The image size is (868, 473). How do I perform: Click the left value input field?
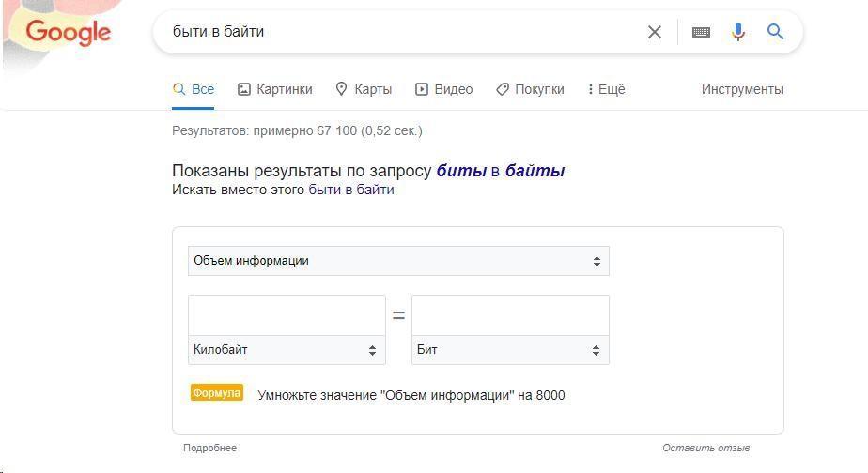pos(287,315)
